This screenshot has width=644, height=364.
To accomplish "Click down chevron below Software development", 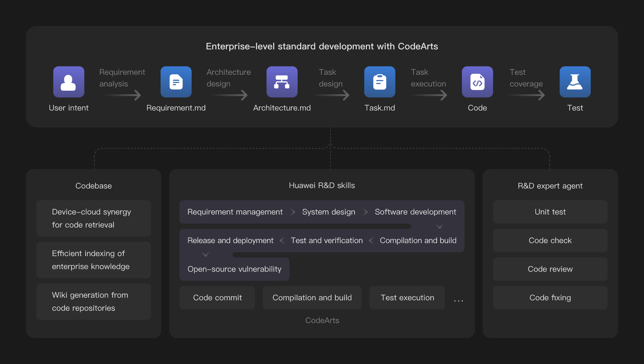I will click(440, 227).
